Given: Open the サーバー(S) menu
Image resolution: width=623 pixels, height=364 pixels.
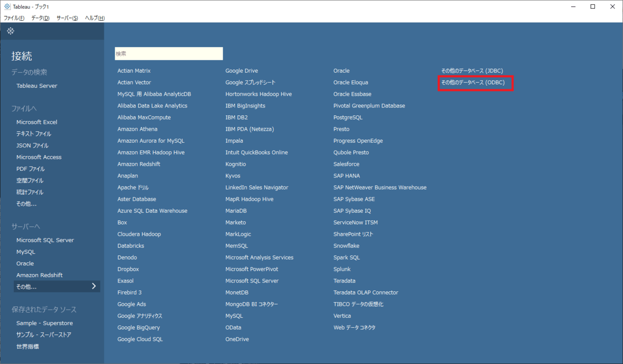Looking at the screenshot, I should pyautogui.click(x=67, y=18).
